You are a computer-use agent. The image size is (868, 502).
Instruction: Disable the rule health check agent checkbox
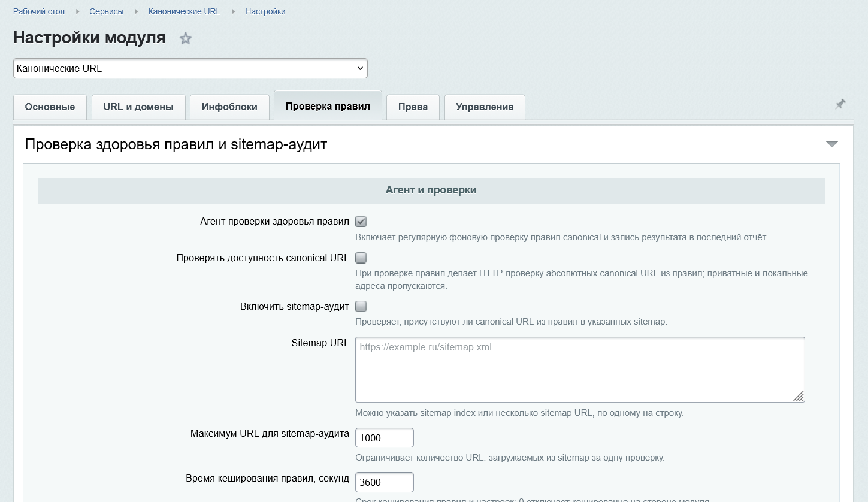pyautogui.click(x=361, y=222)
